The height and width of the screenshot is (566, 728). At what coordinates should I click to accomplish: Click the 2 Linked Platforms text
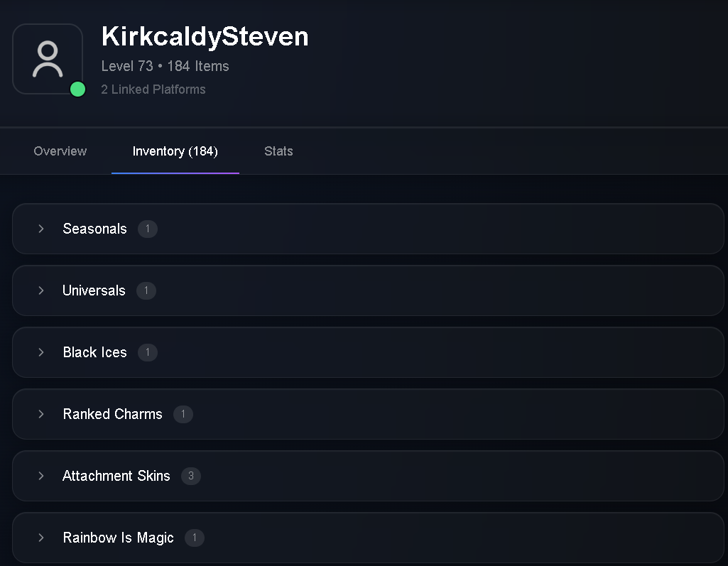click(x=153, y=89)
